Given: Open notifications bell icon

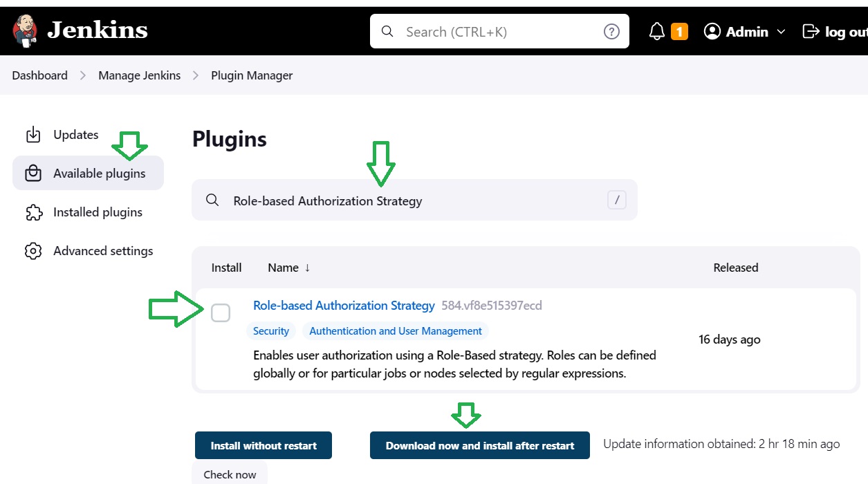Looking at the screenshot, I should click(657, 32).
